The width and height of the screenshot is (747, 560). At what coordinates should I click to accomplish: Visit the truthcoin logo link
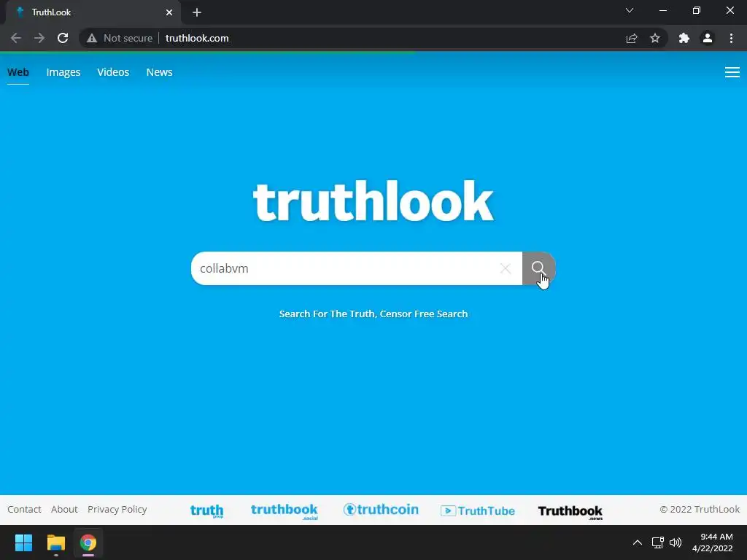[381, 510]
